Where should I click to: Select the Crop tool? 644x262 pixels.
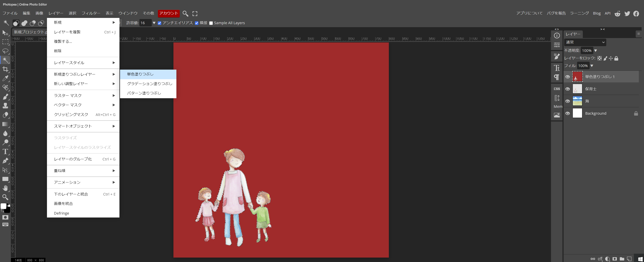click(x=5, y=69)
